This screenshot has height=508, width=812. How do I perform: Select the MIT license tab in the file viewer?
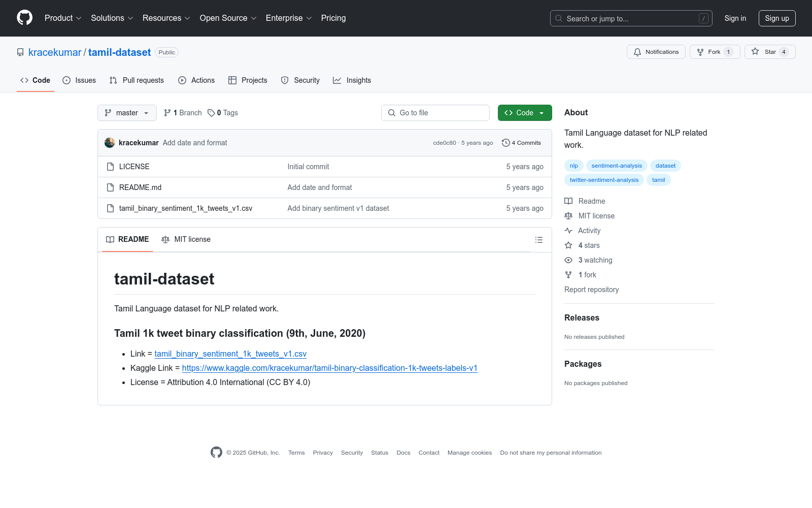pyautogui.click(x=186, y=239)
